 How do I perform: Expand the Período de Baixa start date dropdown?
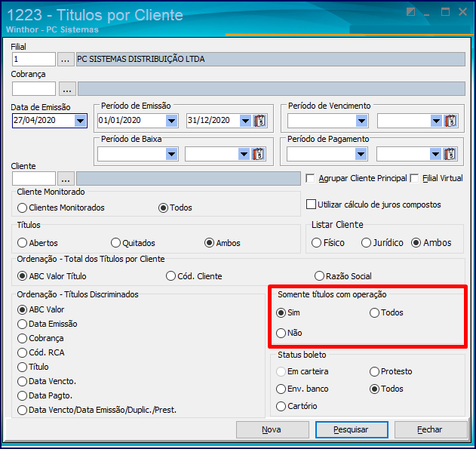point(171,154)
